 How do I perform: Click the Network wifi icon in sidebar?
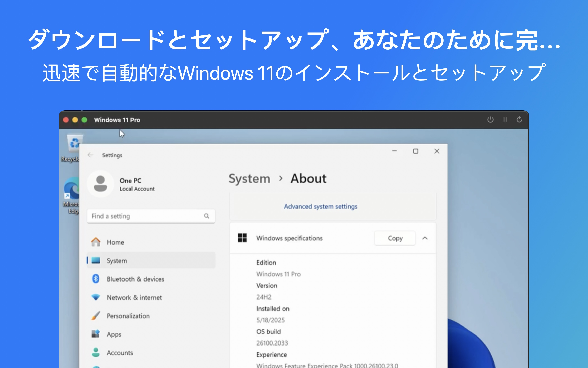96,297
